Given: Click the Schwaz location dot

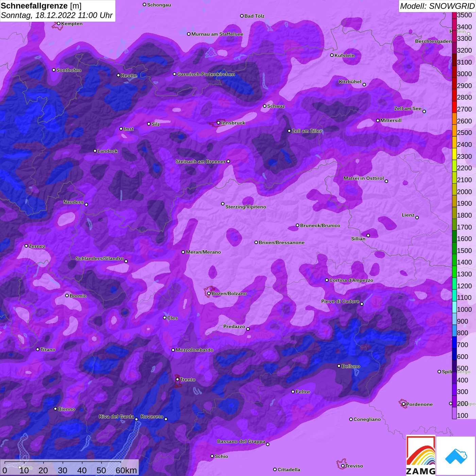Looking at the screenshot, I should click(x=265, y=106).
